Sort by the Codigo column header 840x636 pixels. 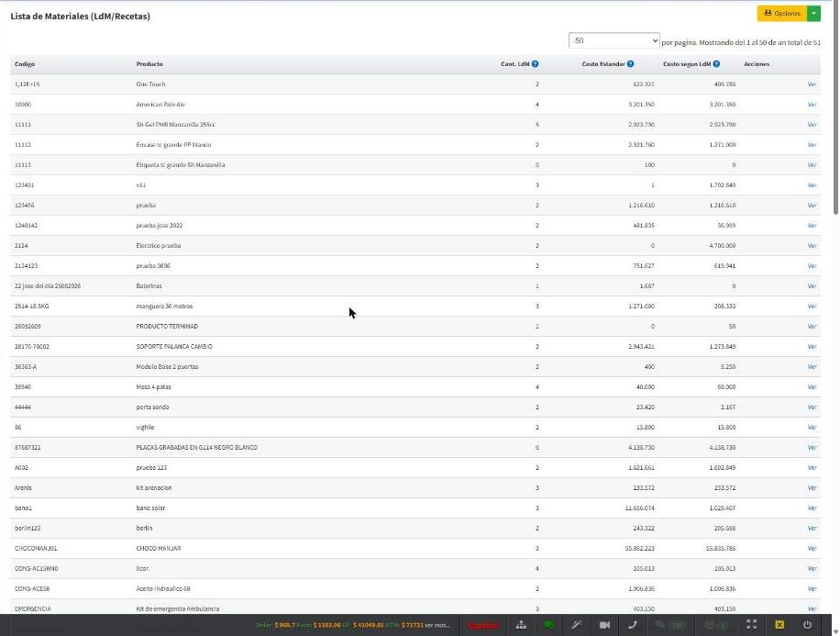[x=25, y=64]
